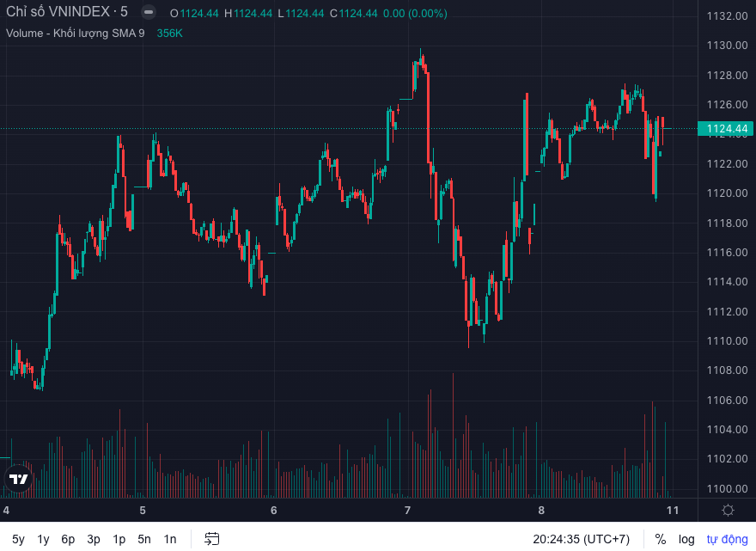The image size is (756, 551).
Task: Click the date label 7 on time axis
Action: click(407, 510)
